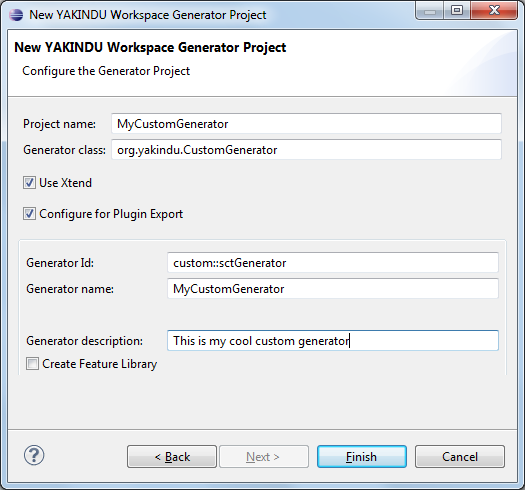Enable Create Feature Library checkbox
This screenshot has height=490, width=525.
click(x=32, y=364)
